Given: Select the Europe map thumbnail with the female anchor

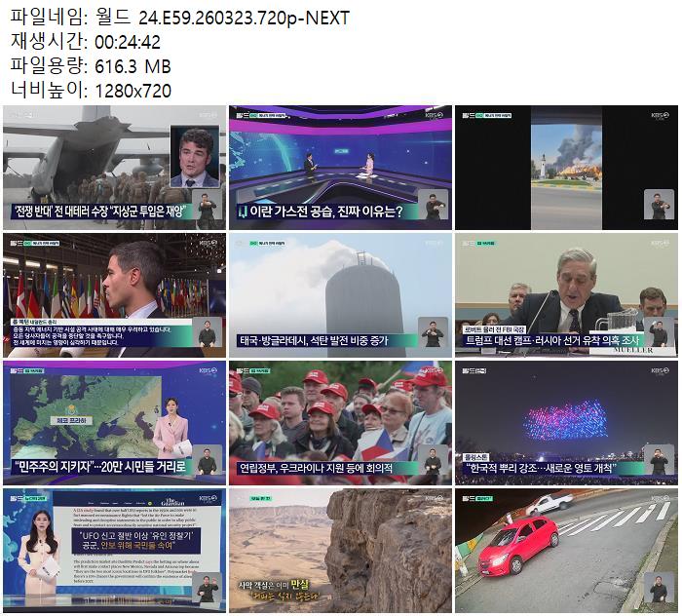Looking at the screenshot, I should 113,419.
